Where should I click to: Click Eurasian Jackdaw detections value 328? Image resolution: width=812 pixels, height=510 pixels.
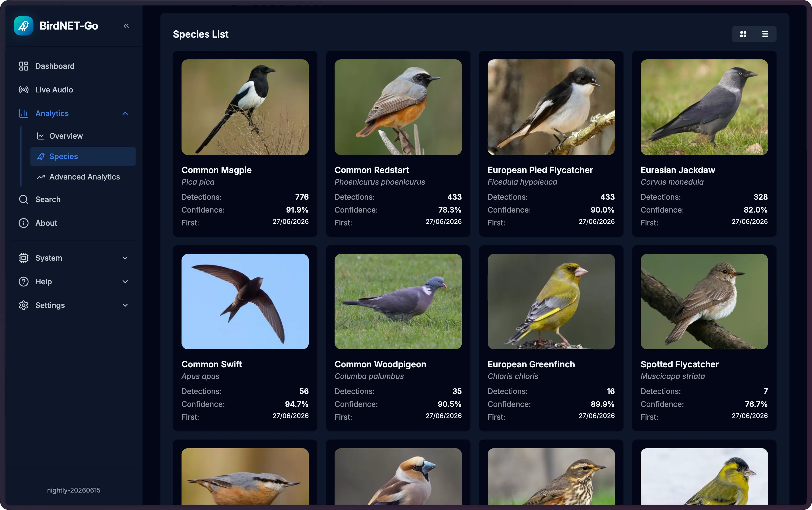click(760, 197)
